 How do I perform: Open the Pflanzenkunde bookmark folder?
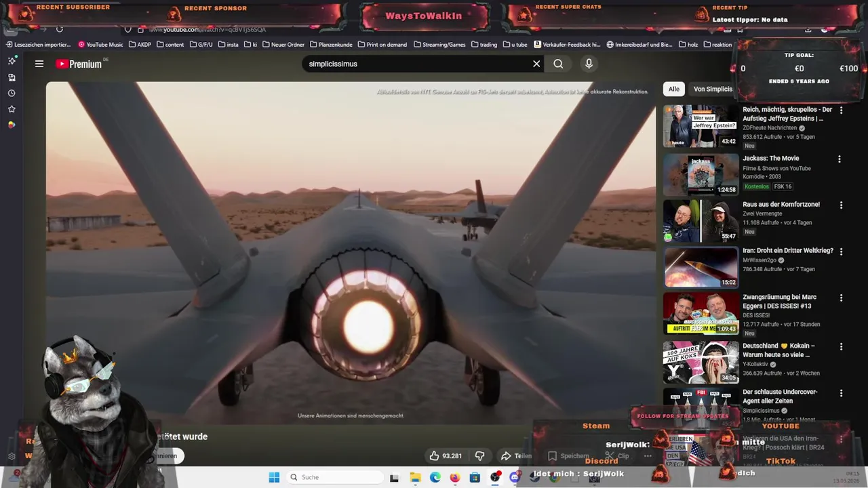(x=331, y=45)
